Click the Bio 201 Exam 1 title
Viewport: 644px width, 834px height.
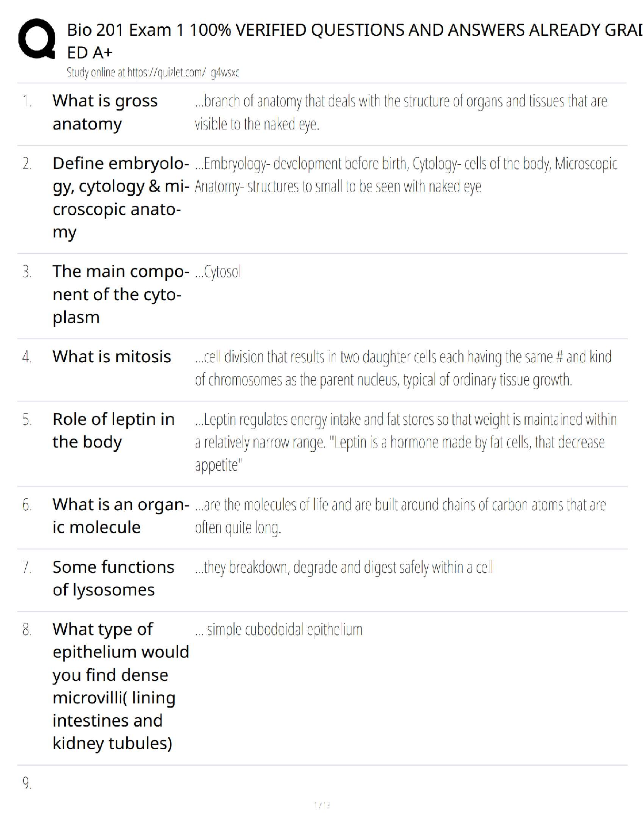354,41
